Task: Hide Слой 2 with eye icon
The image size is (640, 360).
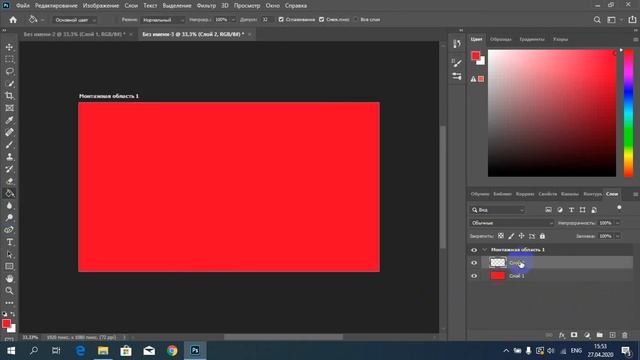Action: (474, 263)
